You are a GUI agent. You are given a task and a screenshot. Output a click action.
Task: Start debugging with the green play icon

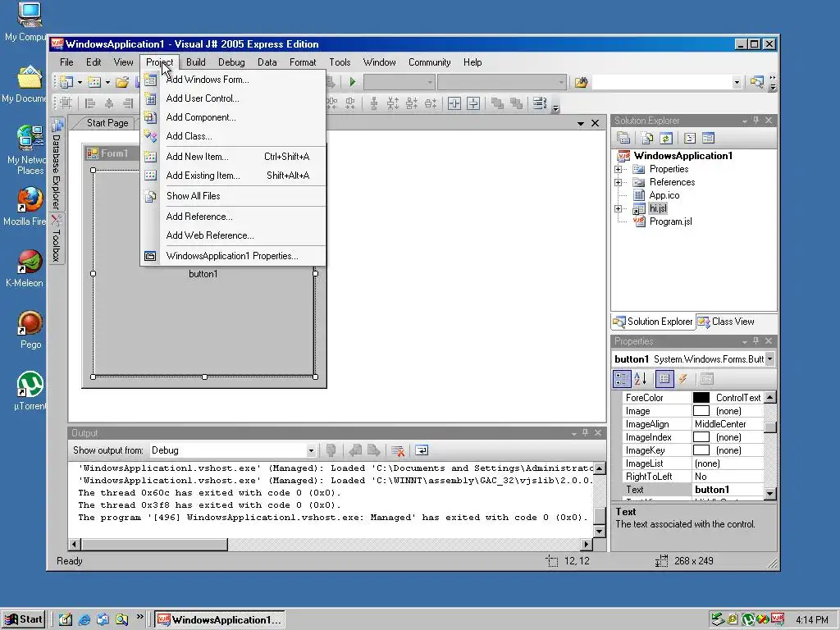point(353,82)
